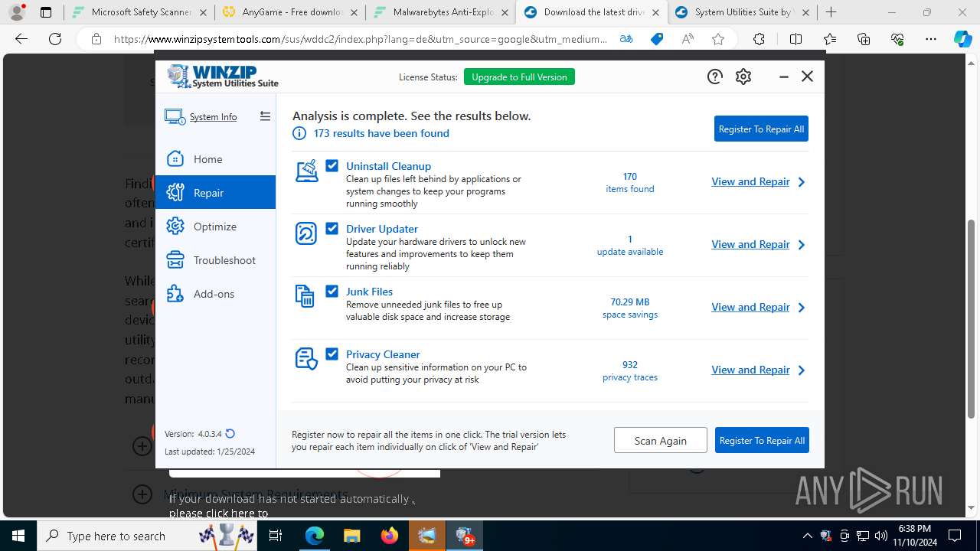The width and height of the screenshot is (980, 551).
Task: Switch to AnyGame Free download tab
Action: pyautogui.click(x=289, y=12)
